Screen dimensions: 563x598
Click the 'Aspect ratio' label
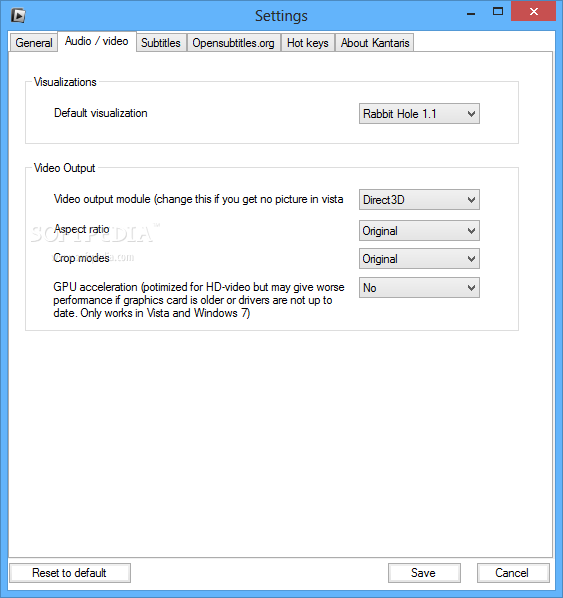tap(82, 229)
